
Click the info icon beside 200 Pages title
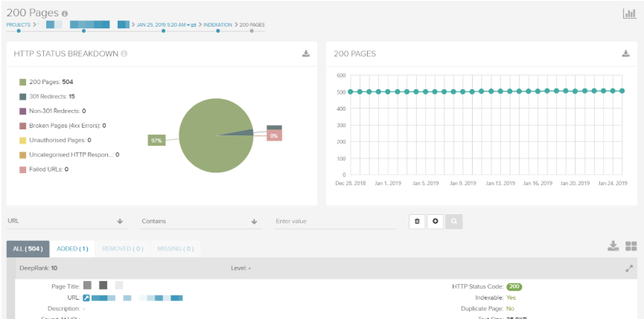[x=65, y=14]
